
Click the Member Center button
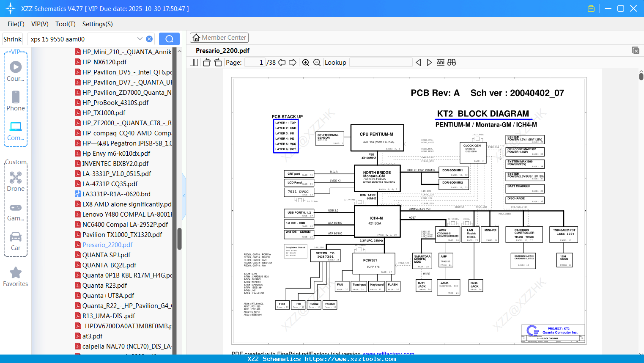pyautogui.click(x=219, y=38)
